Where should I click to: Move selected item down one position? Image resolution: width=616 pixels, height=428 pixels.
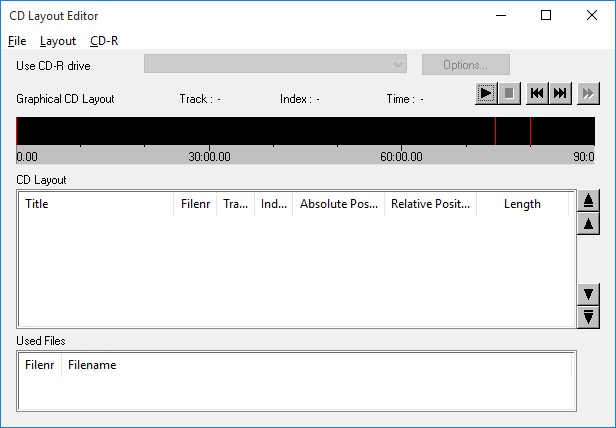588,294
